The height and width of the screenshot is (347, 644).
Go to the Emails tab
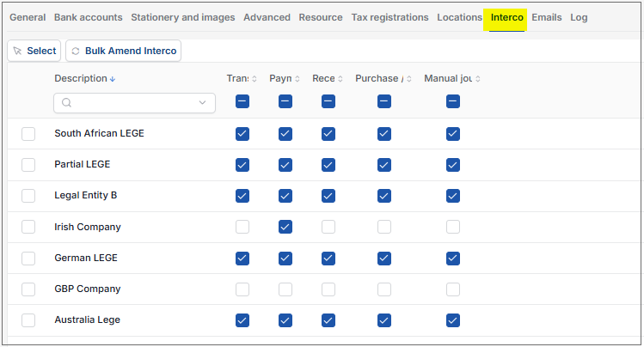click(x=547, y=17)
